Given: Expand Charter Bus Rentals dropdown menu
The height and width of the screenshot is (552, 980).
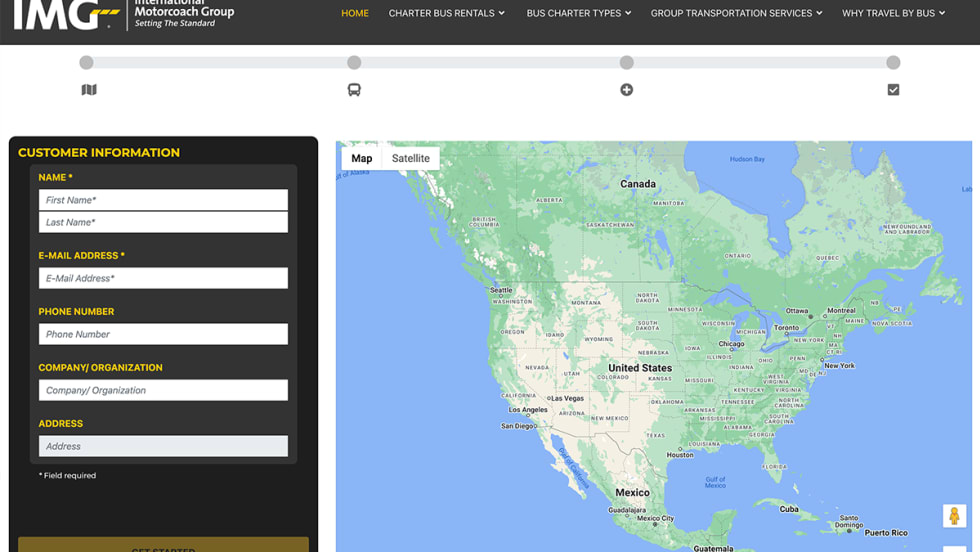Looking at the screenshot, I should (x=446, y=14).
